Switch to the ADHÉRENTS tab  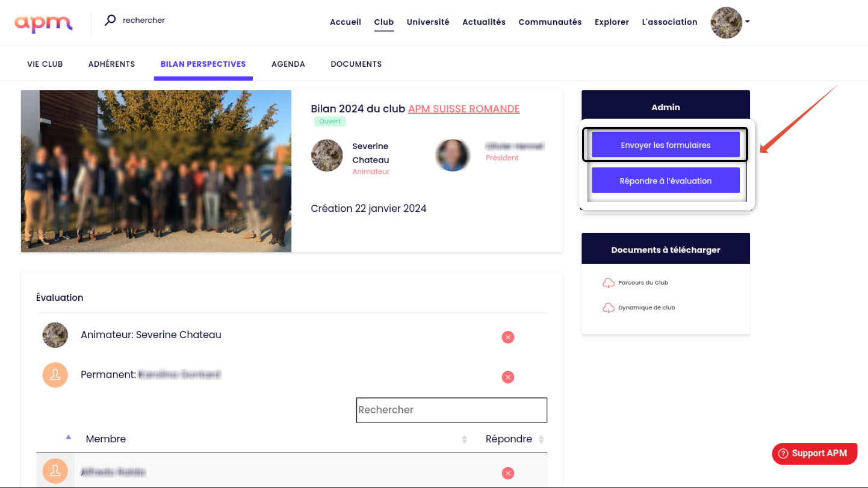(x=111, y=64)
